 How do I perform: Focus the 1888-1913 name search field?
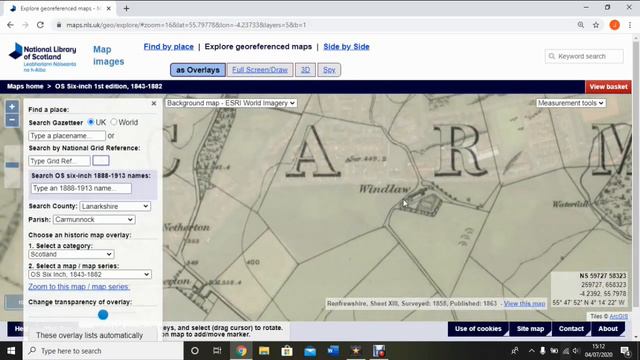[81, 188]
